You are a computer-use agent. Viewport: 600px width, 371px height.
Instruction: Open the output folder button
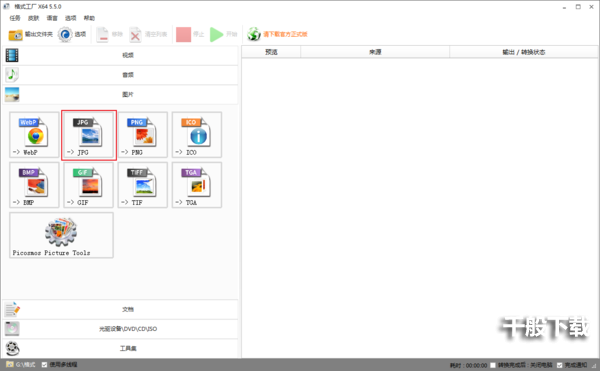[31, 34]
